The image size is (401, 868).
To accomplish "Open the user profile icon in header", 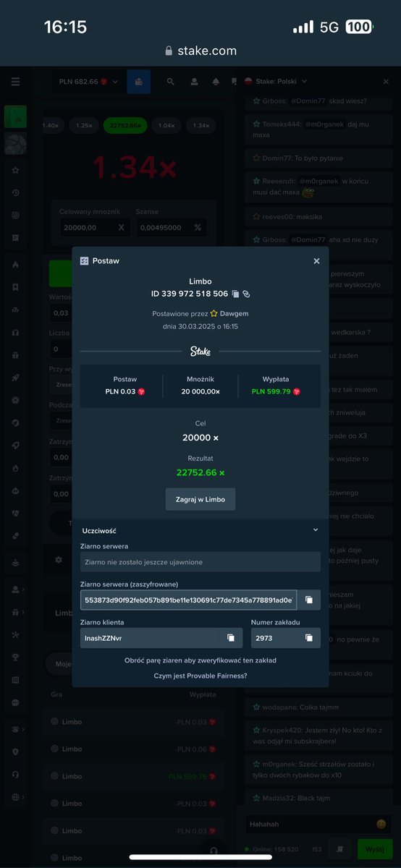I will [x=194, y=82].
